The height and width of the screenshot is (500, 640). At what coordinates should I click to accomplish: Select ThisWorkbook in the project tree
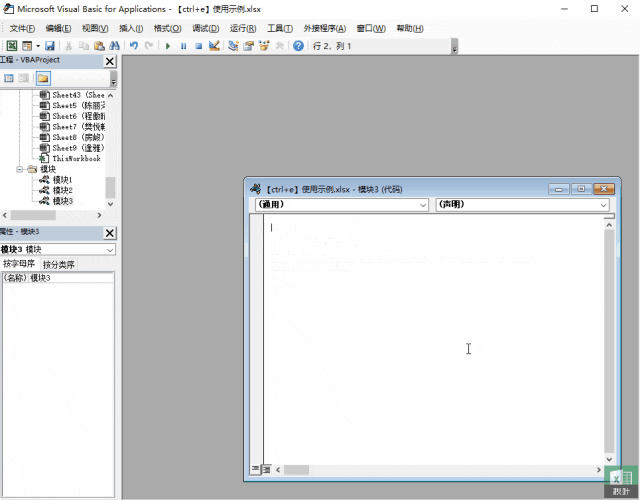[70, 159]
